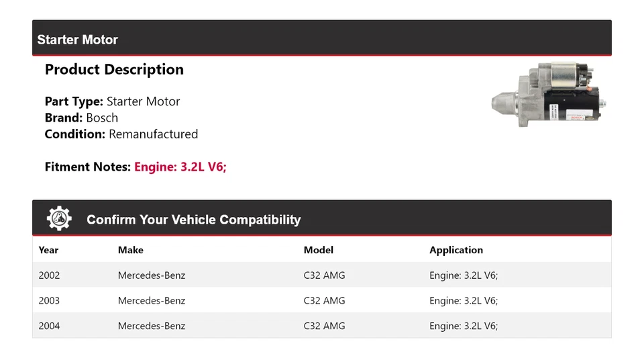Click C32 AMG in the 2003 row
The width and height of the screenshot is (644, 358).
pos(324,301)
